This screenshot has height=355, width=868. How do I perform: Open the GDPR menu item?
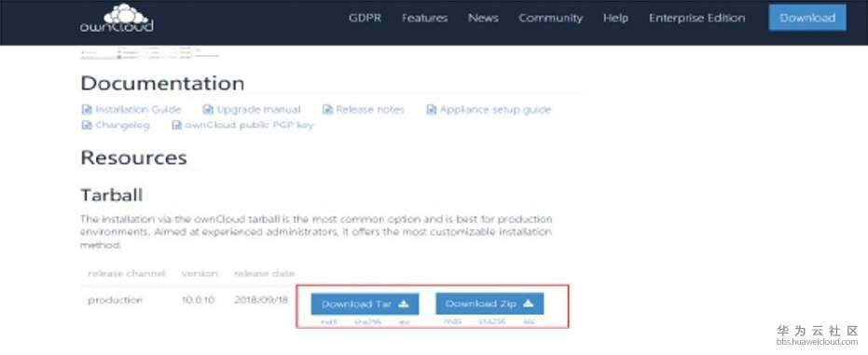(365, 18)
